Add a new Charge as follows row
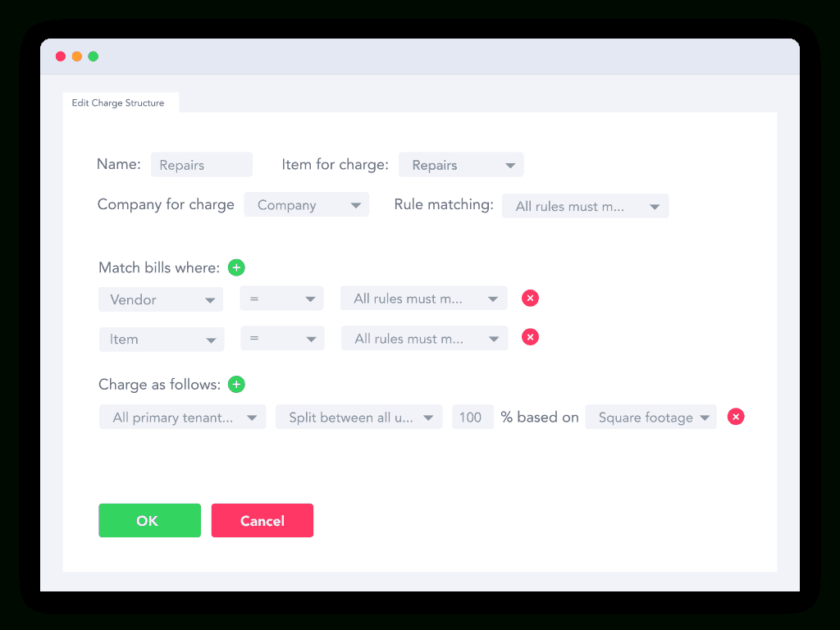Image resolution: width=840 pixels, height=630 pixels. pos(236,384)
